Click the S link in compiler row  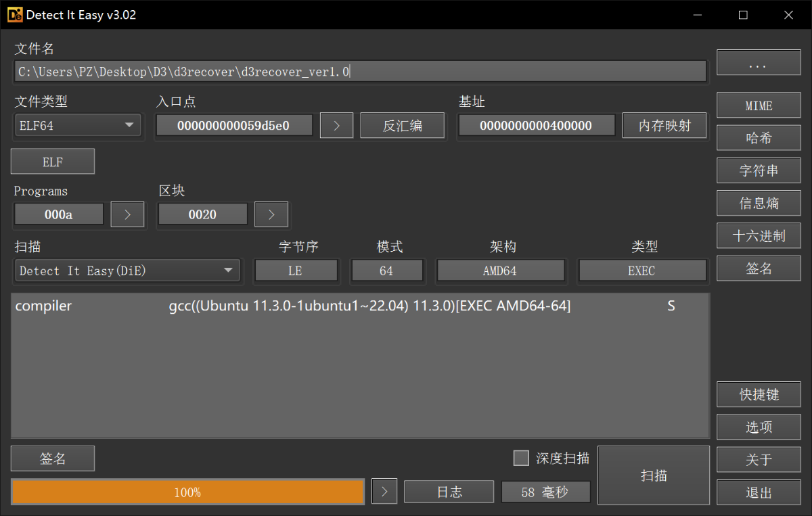(671, 306)
